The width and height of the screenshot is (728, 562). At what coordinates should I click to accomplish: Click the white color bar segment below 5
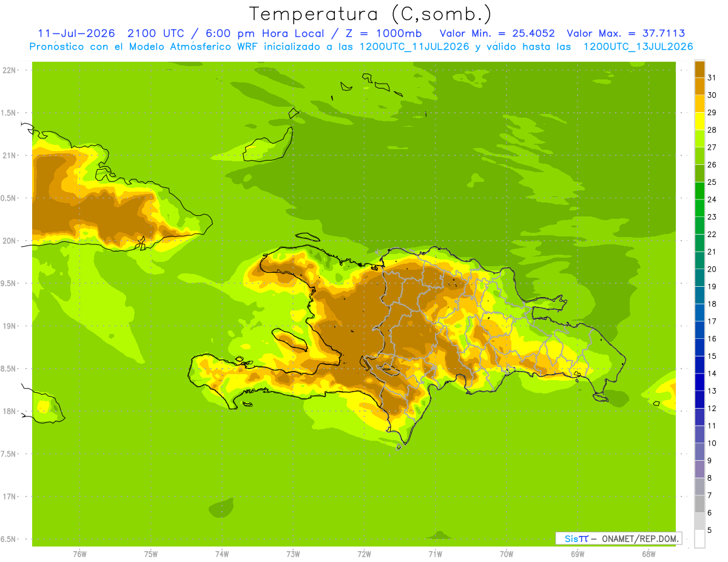(699, 539)
